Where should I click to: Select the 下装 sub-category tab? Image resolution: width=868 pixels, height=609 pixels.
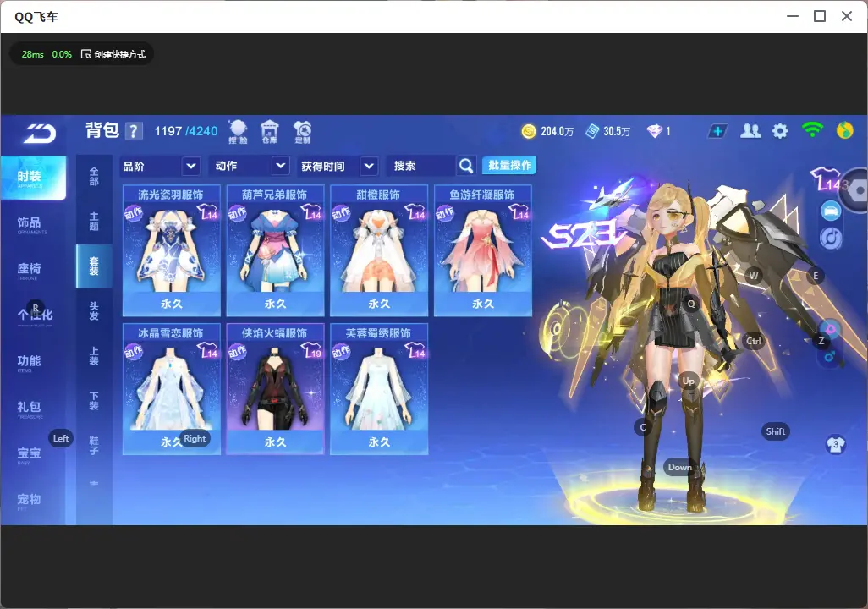point(94,401)
